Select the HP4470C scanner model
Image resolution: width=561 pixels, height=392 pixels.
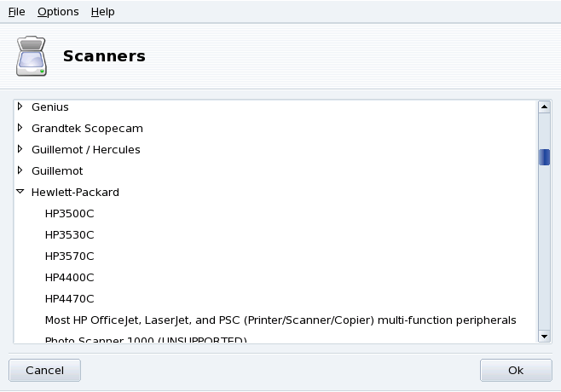(x=69, y=298)
